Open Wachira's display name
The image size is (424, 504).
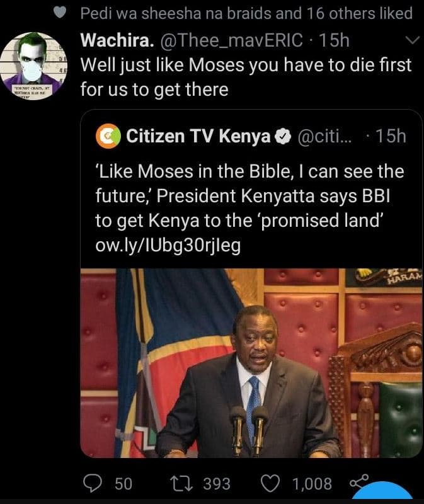click(x=118, y=40)
